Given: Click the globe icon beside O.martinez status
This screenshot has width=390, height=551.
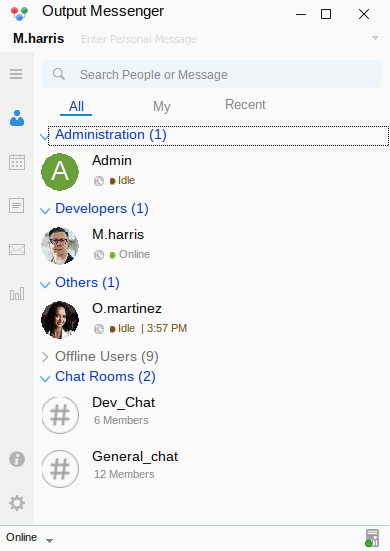Looking at the screenshot, I should coord(99,329).
